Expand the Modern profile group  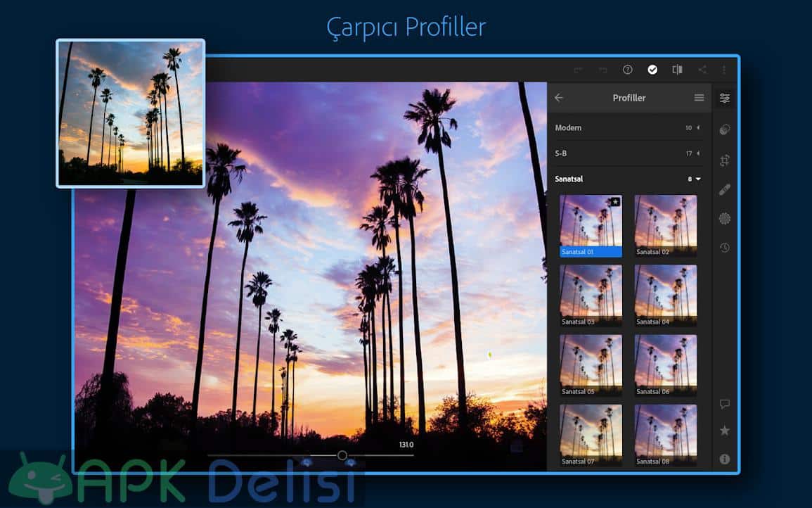point(697,128)
